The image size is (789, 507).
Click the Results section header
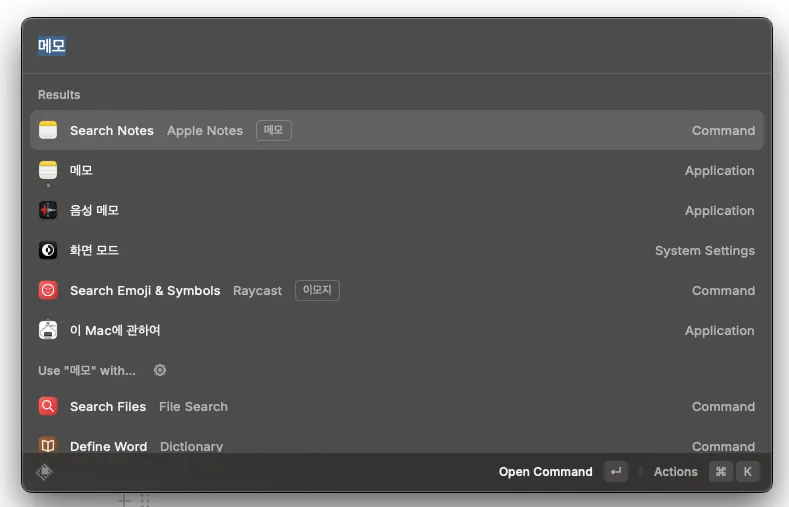(x=59, y=95)
